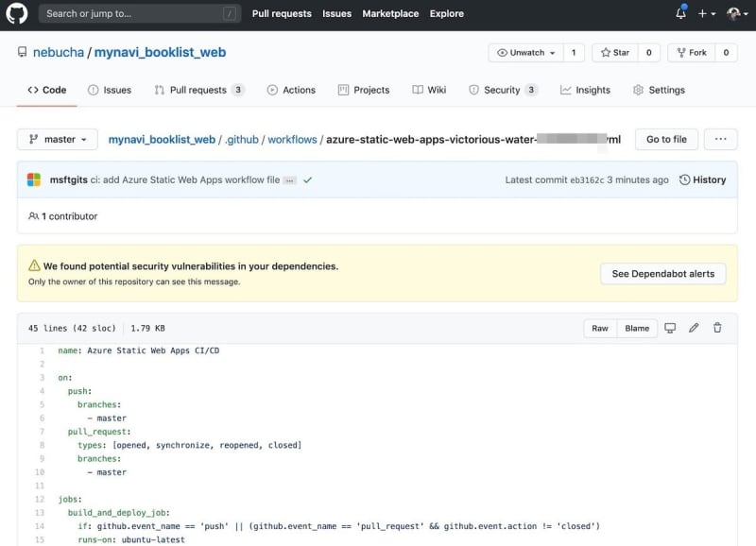Screen dimensions: 756x546
Task: Switch to the repository Pull requests tab
Action: tap(199, 90)
